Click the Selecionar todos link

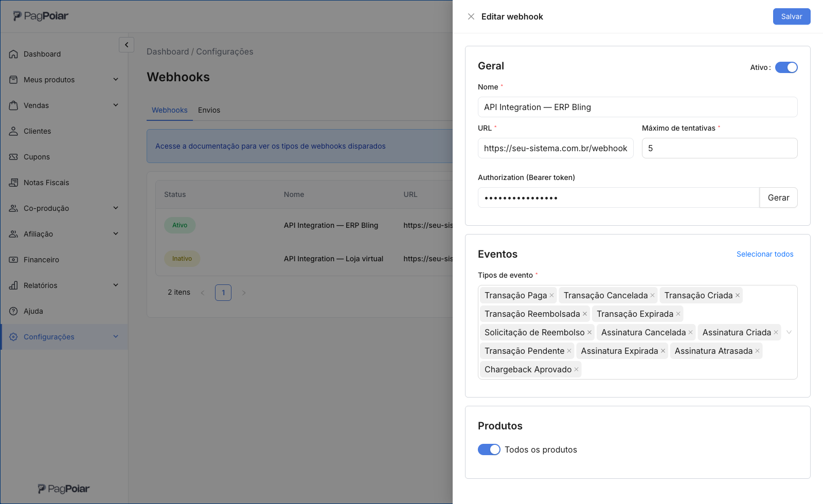click(765, 254)
